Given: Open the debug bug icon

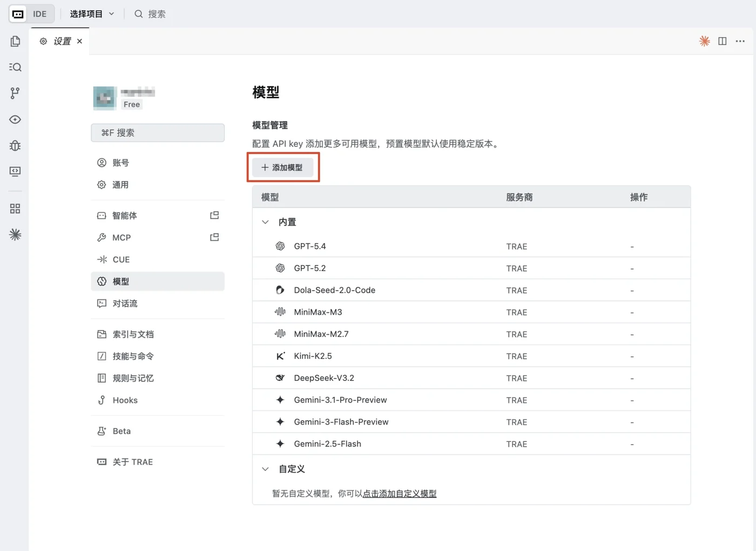Looking at the screenshot, I should click(15, 145).
